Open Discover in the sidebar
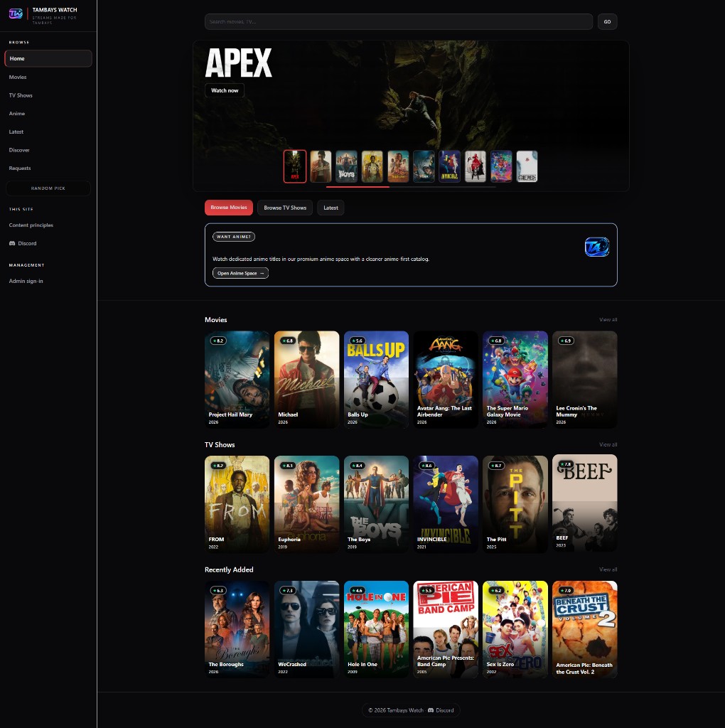Screen dimensions: 725x728 [x=19, y=150]
